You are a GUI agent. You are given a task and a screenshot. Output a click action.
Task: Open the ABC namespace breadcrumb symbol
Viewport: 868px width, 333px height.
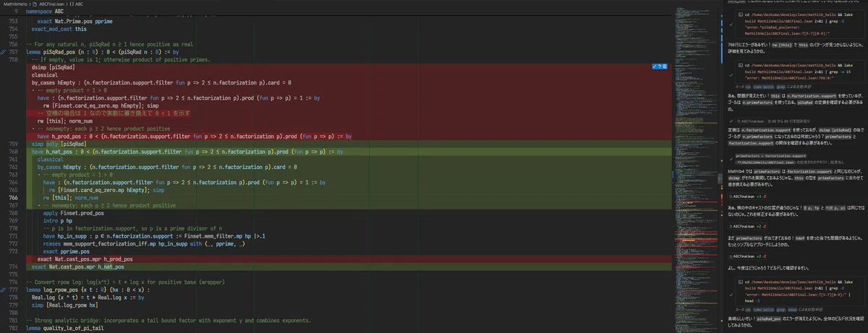tap(77, 4)
